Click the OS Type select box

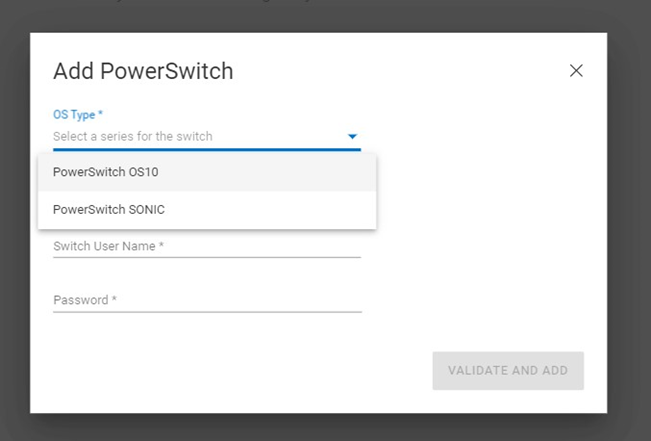tap(207, 137)
